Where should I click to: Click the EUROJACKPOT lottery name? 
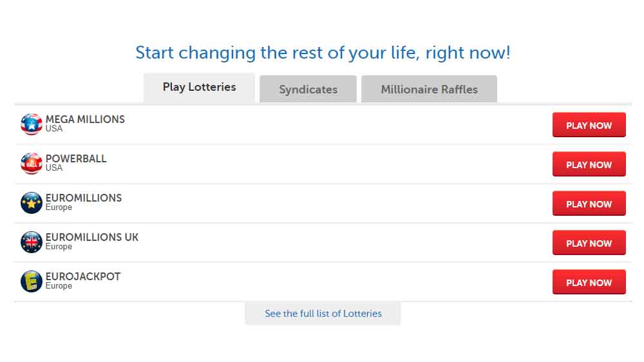pos(83,276)
